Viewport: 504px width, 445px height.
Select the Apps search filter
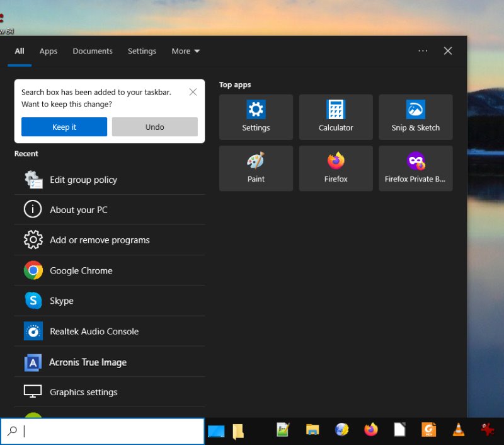pyautogui.click(x=48, y=51)
